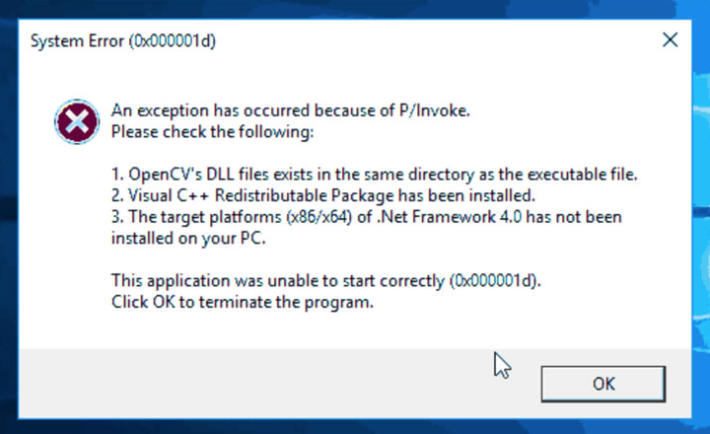Click the OK button
This screenshot has height=434, width=710.
tap(603, 383)
